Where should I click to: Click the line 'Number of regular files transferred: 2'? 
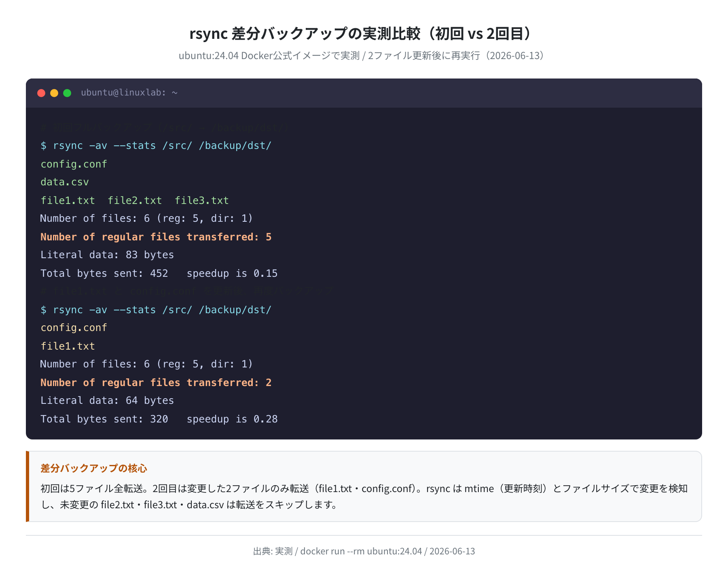tap(156, 383)
